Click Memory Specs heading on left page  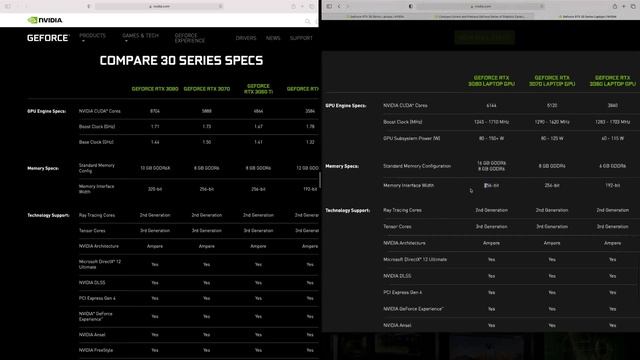coord(43,168)
